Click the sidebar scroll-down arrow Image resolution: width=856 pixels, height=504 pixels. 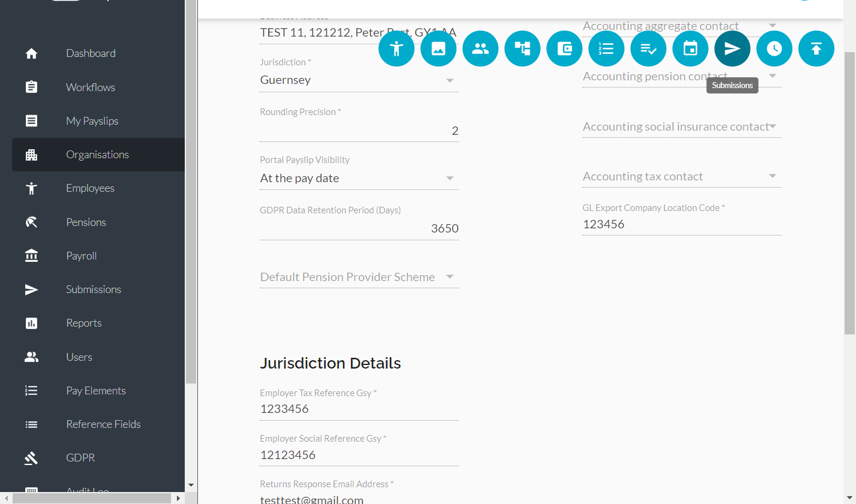(191, 485)
